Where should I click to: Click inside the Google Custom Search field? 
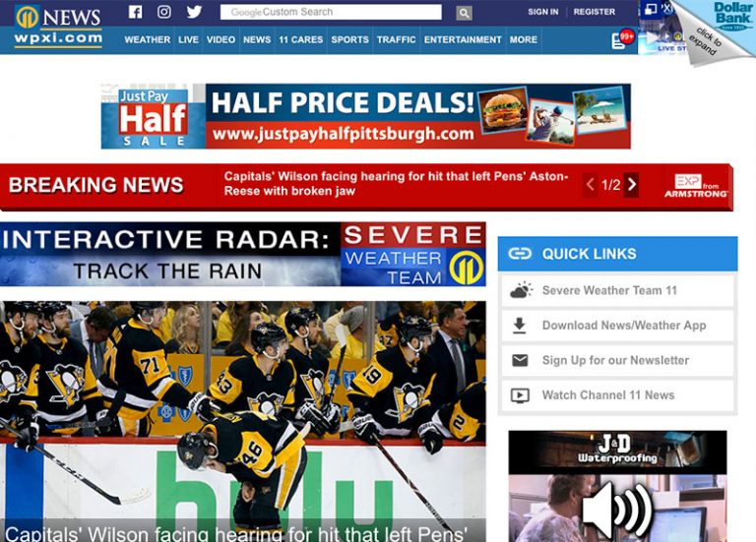coord(331,13)
